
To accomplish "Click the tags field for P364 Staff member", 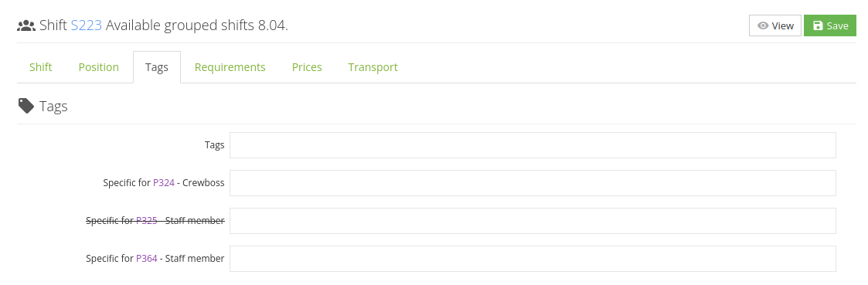I will coord(533,259).
